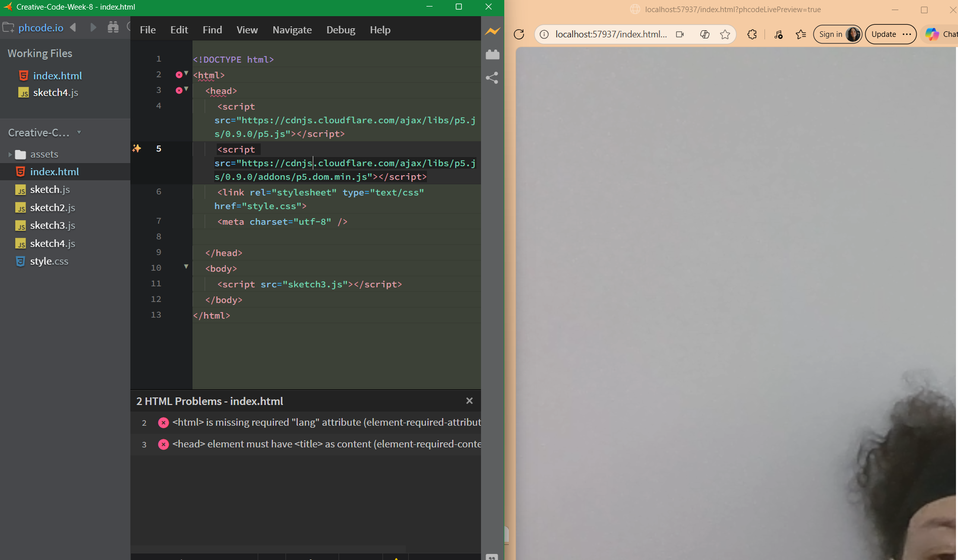Bookmark page with the star icon
The image size is (958, 560).
pyautogui.click(x=725, y=34)
